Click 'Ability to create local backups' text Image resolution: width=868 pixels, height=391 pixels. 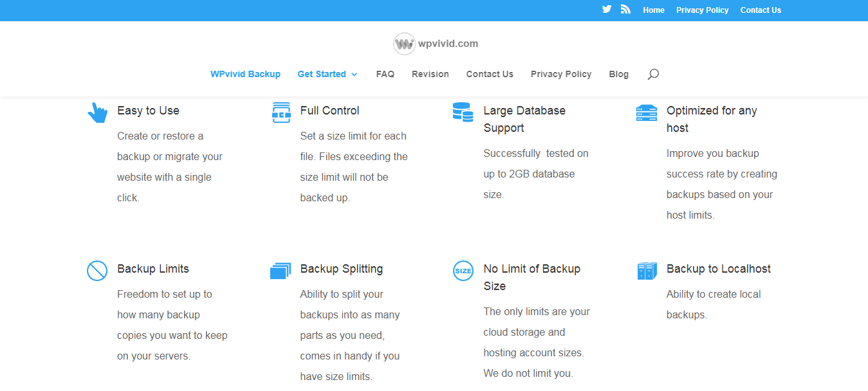pyautogui.click(x=714, y=304)
